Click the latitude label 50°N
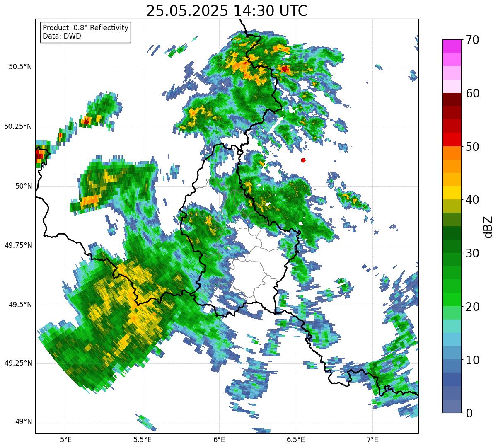This screenshot has height=448, width=498. click(x=24, y=186)
